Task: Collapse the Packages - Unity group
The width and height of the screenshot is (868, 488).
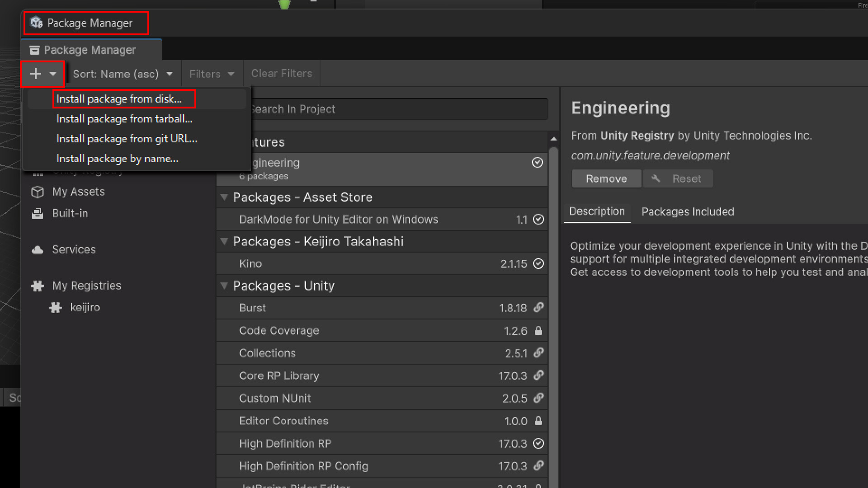Action: click(x=224, y=286)
